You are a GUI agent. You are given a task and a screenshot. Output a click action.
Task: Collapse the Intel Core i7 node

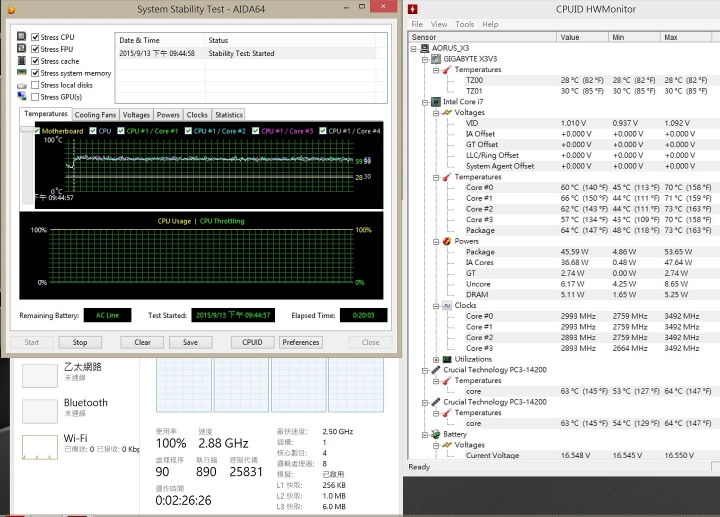tap(425, 102)
